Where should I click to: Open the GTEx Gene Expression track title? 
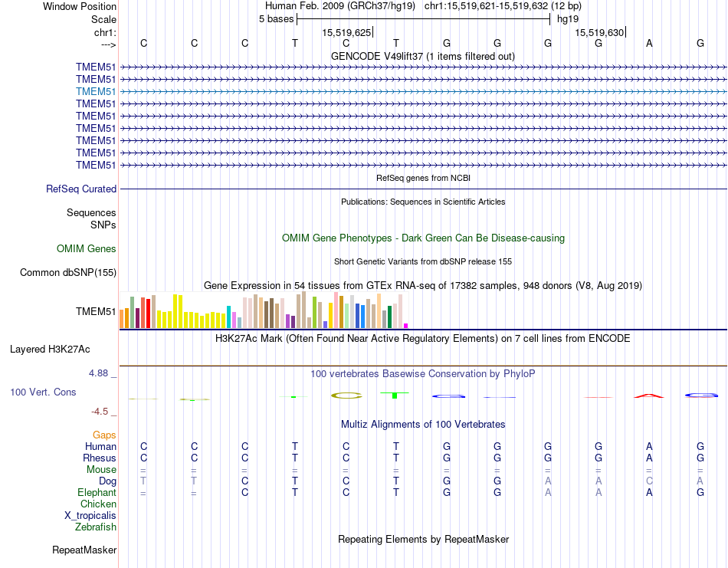pyautogui.click(x=422, y=286)
